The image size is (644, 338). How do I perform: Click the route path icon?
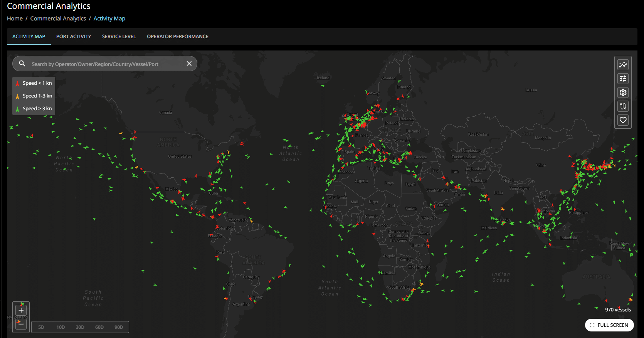pyautogui.click(x=623, y=106)
